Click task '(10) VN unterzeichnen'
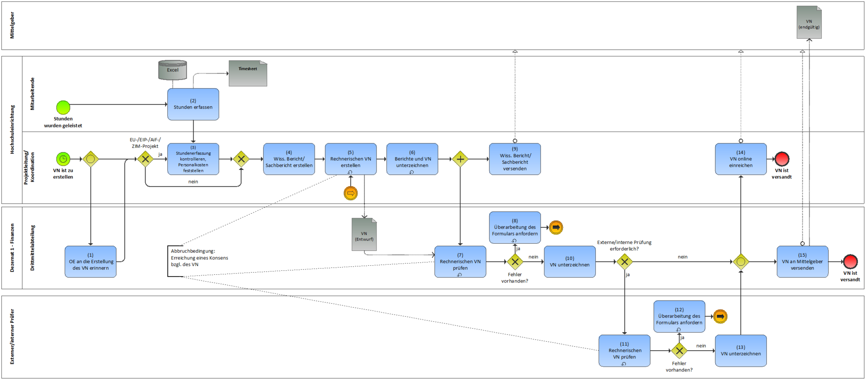 tap(569, 262)
